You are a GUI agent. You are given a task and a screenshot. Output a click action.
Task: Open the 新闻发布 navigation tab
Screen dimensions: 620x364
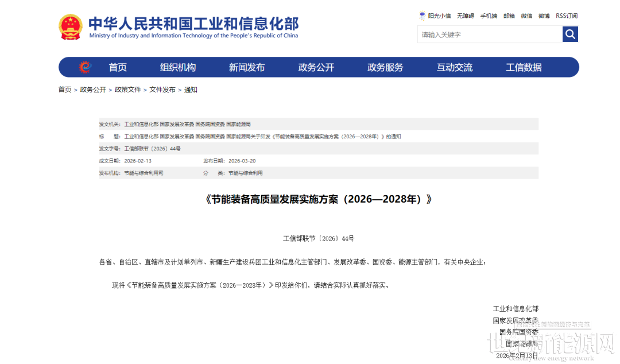(247, 67)
